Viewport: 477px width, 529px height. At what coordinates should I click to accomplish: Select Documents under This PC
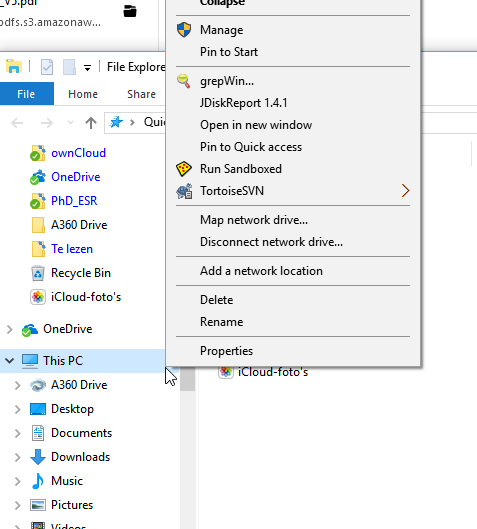(x=81, y=433)
